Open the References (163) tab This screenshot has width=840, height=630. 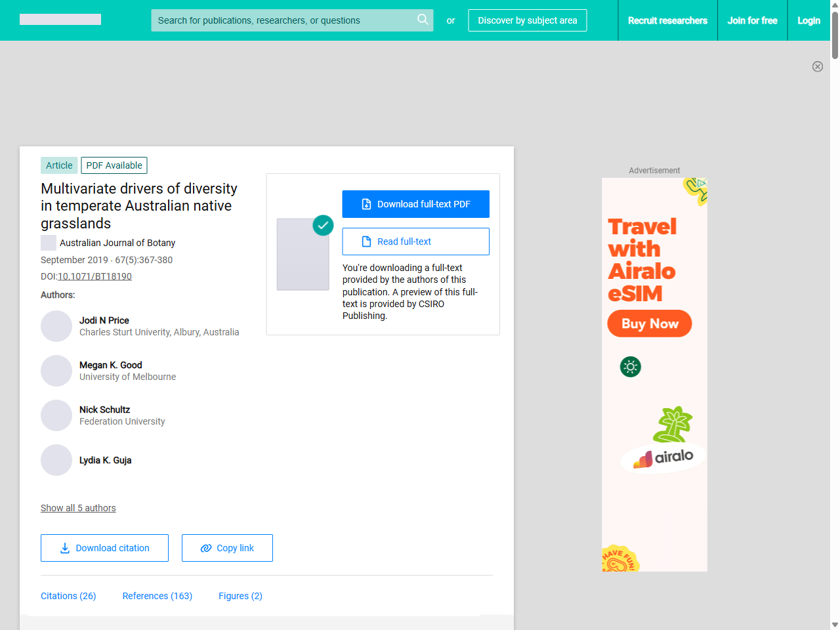[157, 596]
